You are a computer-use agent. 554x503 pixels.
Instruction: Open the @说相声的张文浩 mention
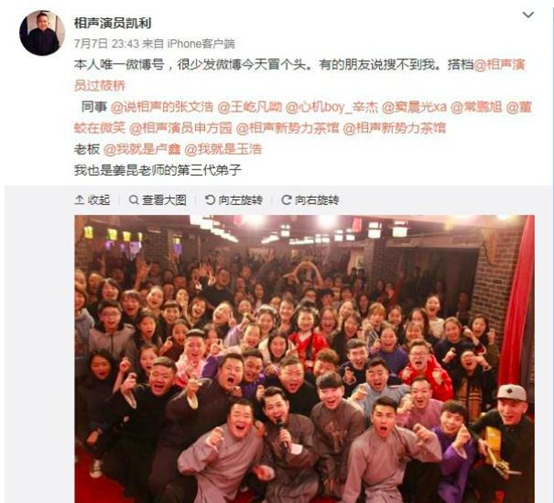(162, 107)
